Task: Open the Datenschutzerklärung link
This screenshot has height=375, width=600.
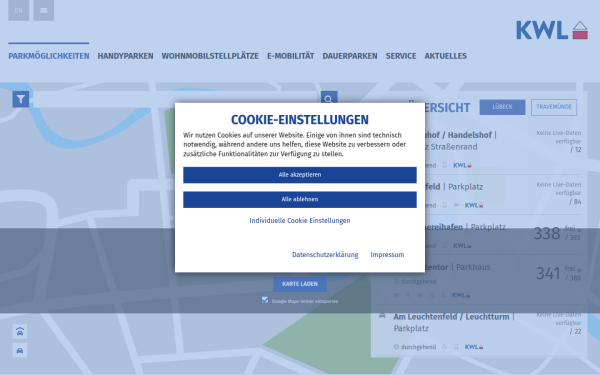Action: coord(325,255)
